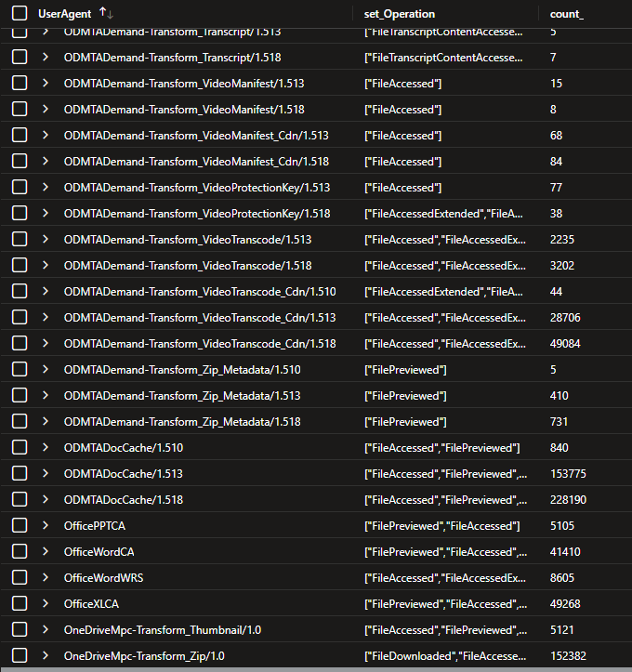Screen dimensions: 632x672
Task: Select the ODMTADocCache/1.513 row checkbox
Action: click(20, 474)
